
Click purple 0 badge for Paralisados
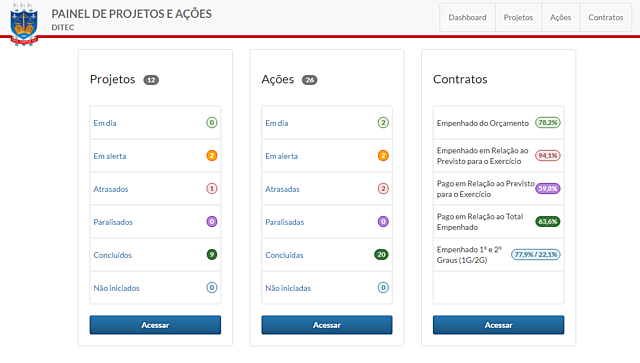[211, 222]
